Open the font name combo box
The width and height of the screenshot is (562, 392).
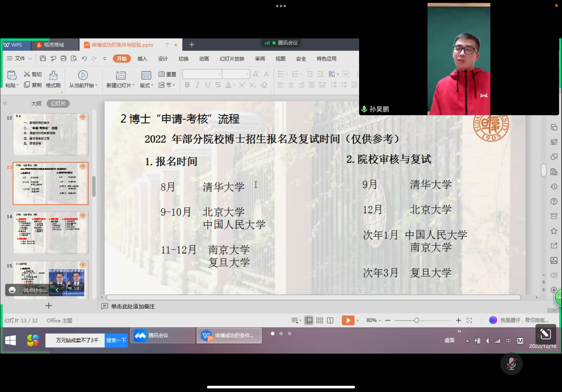[x=202, y=74]
